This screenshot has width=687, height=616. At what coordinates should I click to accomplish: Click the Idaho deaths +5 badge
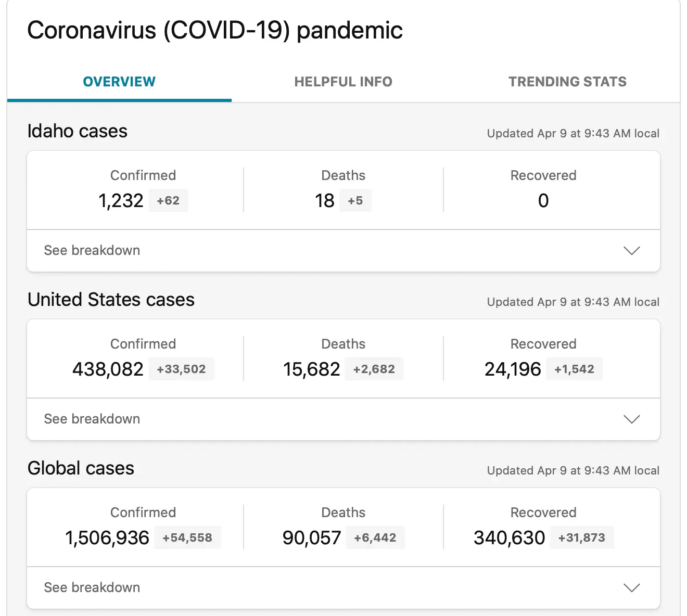(x=355, y=201)
